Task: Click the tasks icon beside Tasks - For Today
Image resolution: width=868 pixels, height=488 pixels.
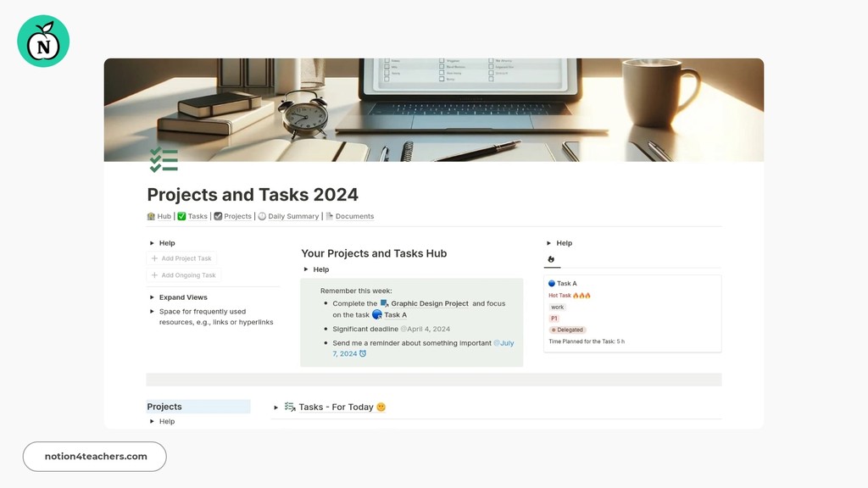Action: click(288, 407)
